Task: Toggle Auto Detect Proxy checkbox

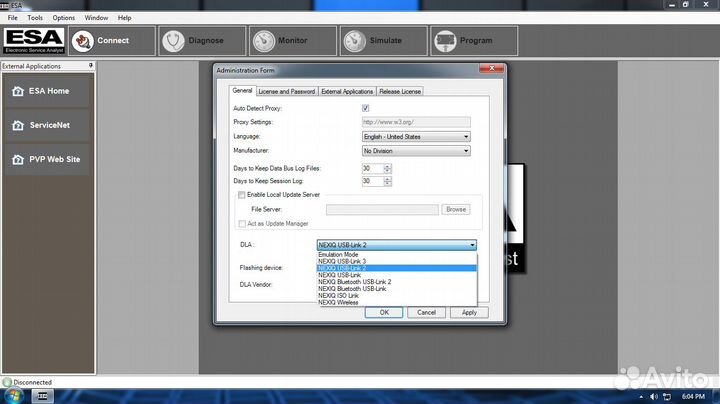Action: [366, 108]
